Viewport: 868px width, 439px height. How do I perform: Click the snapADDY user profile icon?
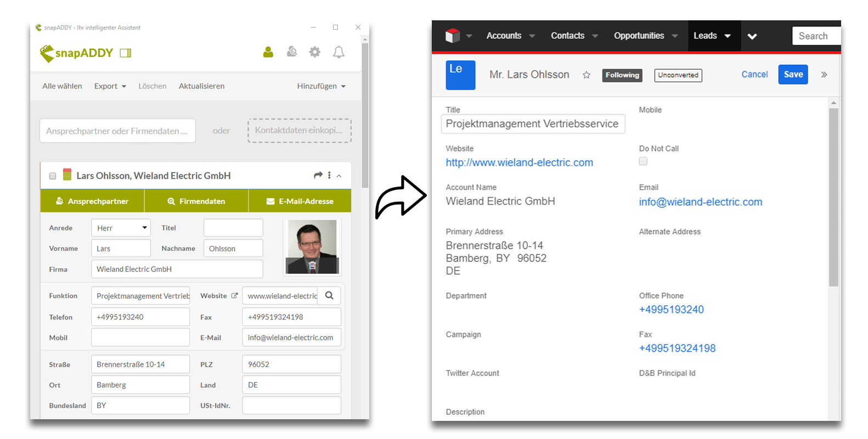(268, 52)
